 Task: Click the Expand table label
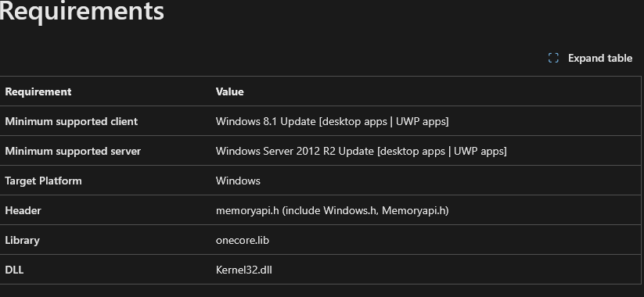(x=600, y=59)
